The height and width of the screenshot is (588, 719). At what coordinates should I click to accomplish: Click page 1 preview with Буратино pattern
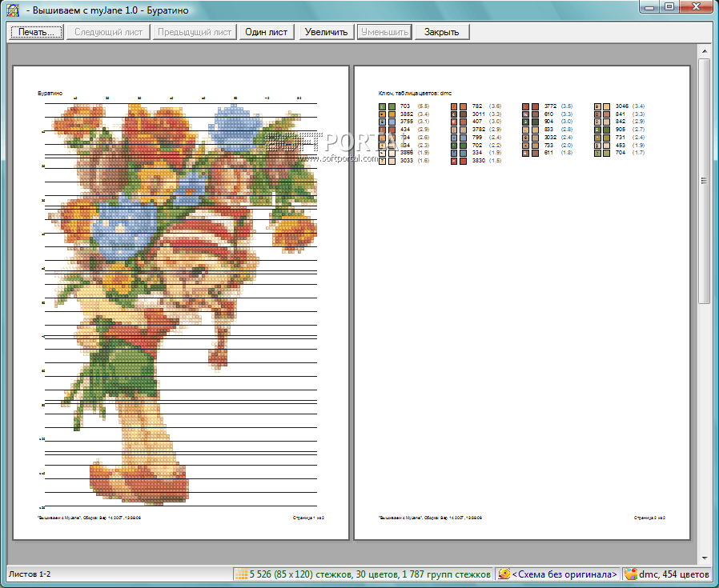point(181,302)
